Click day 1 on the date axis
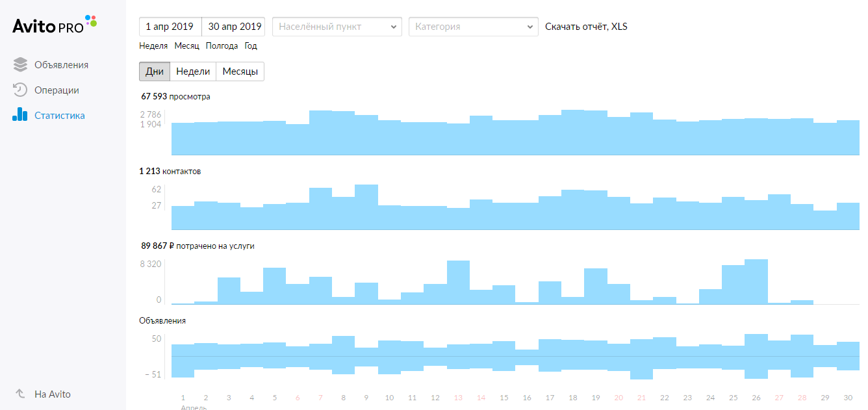This screenshot has height=410, width=868. pyautogui.click(x=183, y=398)
